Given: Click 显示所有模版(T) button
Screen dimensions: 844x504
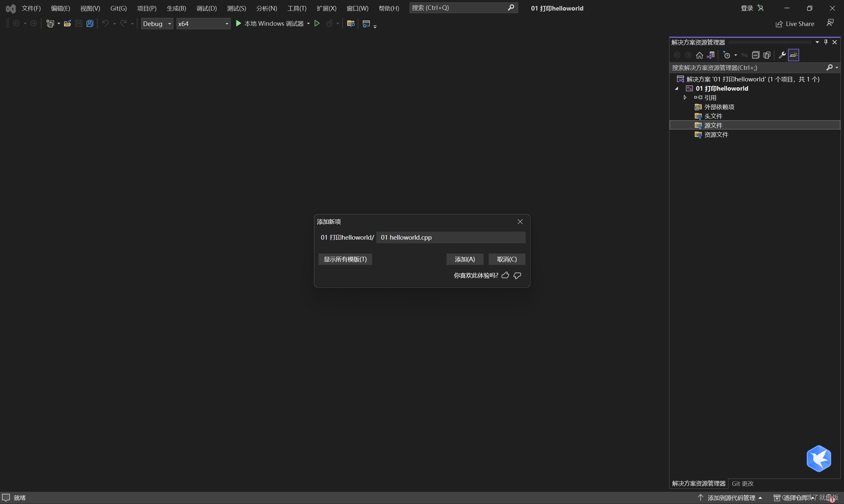Looking at the screenshot, I should [345, 259].
